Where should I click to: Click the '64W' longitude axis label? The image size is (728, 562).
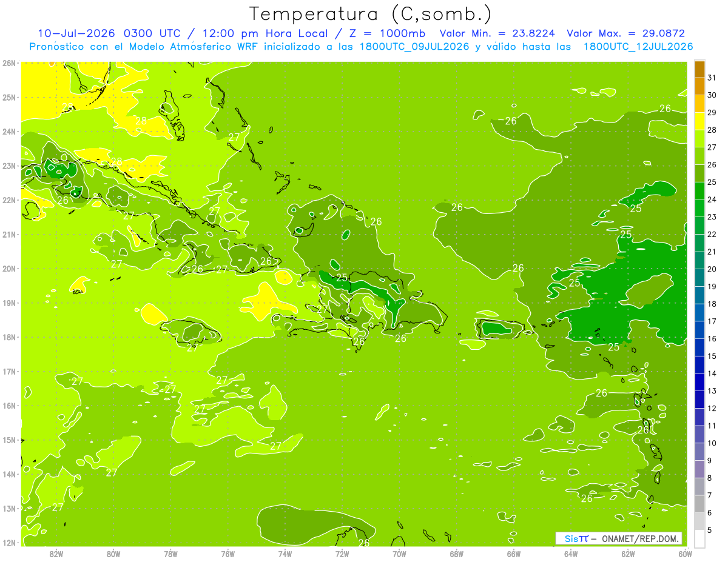(x=571, y=554)
